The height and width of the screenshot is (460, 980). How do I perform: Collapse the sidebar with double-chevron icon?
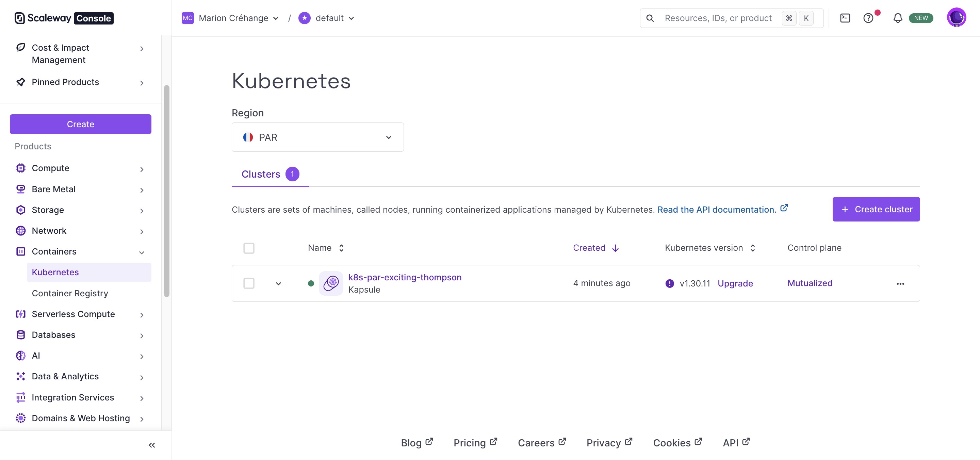[x=152, y=445]
